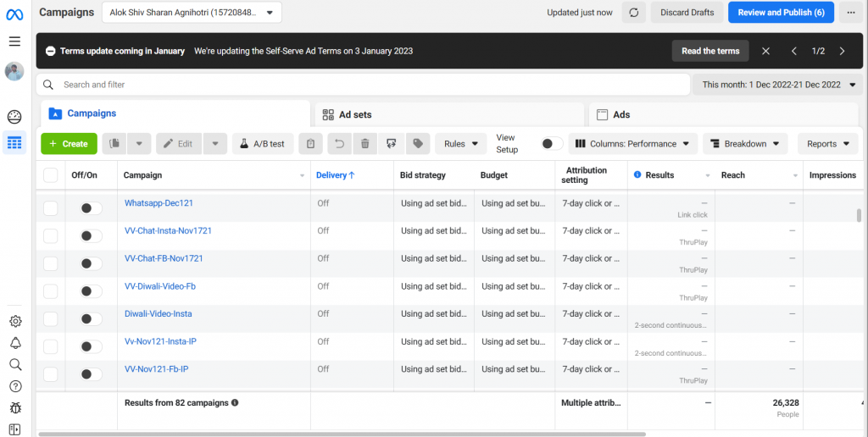
Task: Click the delete trash icon
Action: [364, 144]
